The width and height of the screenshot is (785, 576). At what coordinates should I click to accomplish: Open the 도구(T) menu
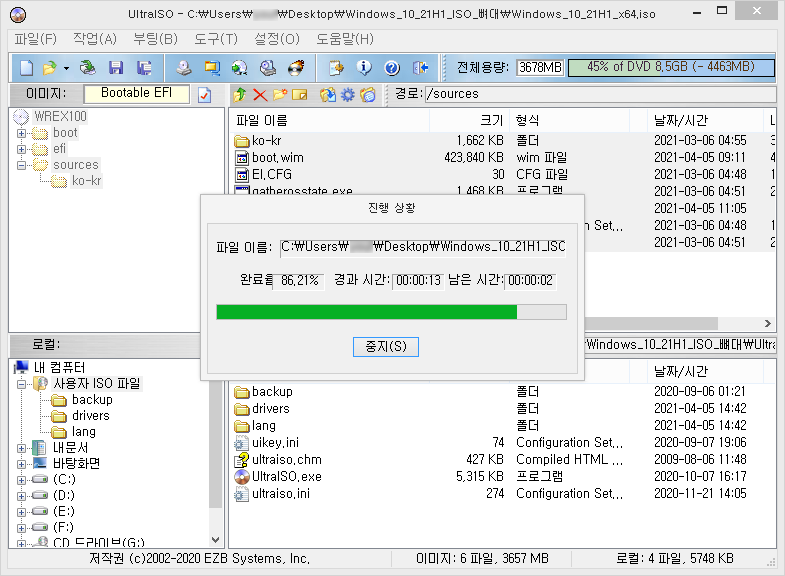(x=216, y=39)
